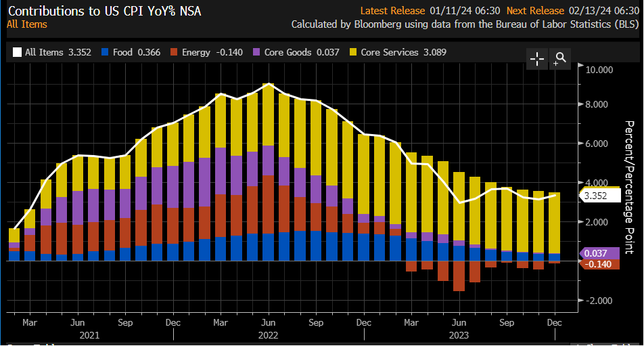
Task: Select the Core Services 3.089 legend label
Action: tap(403, 52)
